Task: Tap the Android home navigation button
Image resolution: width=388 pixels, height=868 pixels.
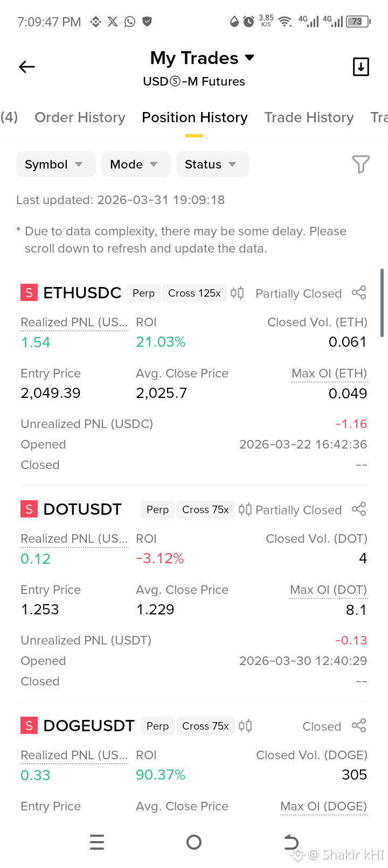Action: pyautogui.click(x=194, y=842)
